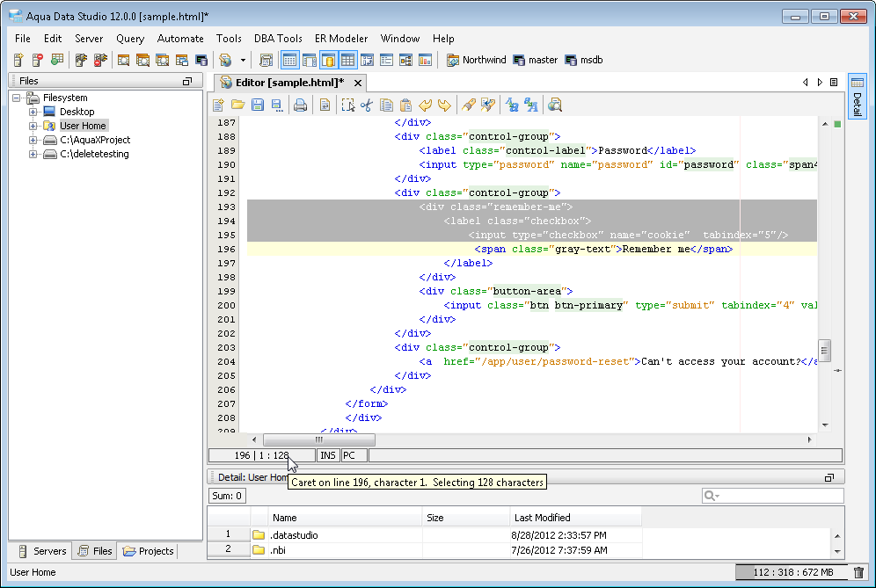Click the Print icon in editor toolbar

pyautogui.click(x=300, y=105)
